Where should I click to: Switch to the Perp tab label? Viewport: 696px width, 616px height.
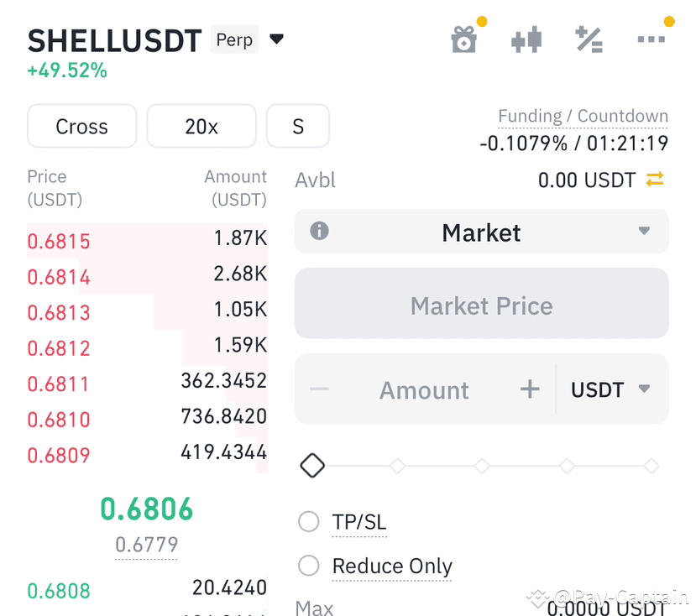234,39
